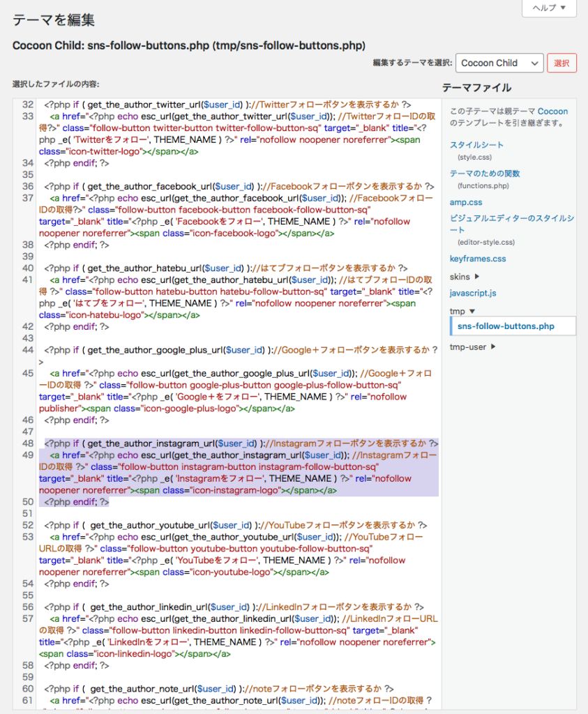Screen dimensions: 588x714
Task: Click the icon-twitter-logo class text
Action: click(x=103, y=151)
